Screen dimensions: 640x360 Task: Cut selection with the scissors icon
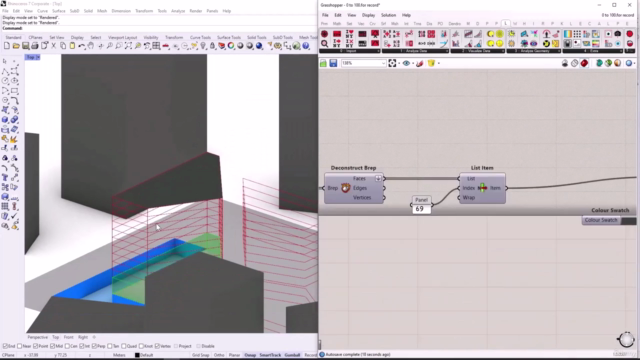[53, 46]
